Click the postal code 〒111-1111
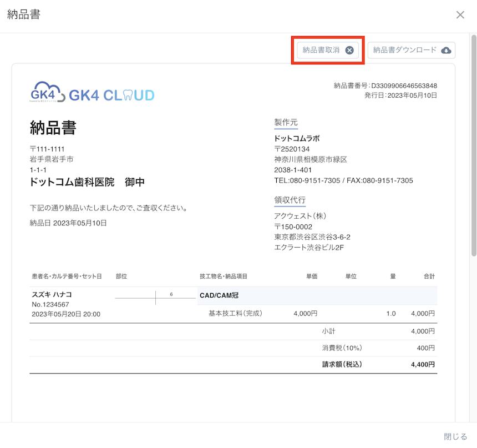This screenshot has width=477, height=448. pos(47,149)
